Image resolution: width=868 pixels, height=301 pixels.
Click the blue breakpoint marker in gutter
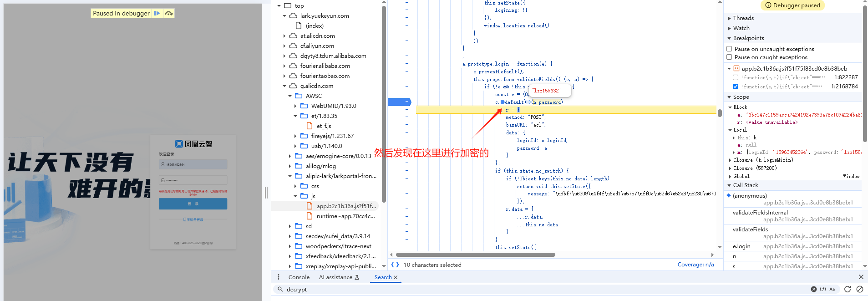tap(399, 102)
